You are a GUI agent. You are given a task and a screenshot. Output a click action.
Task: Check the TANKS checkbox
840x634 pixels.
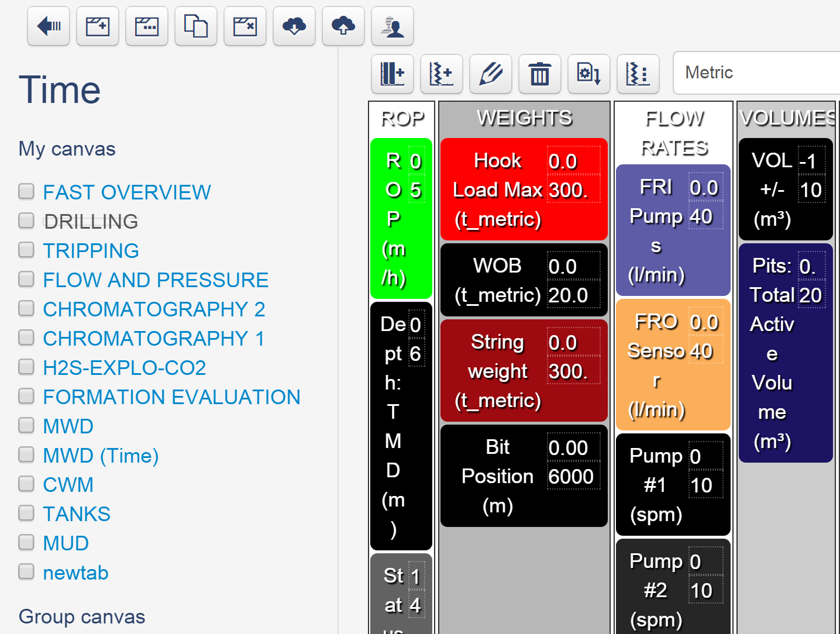(x=26, y=513)
